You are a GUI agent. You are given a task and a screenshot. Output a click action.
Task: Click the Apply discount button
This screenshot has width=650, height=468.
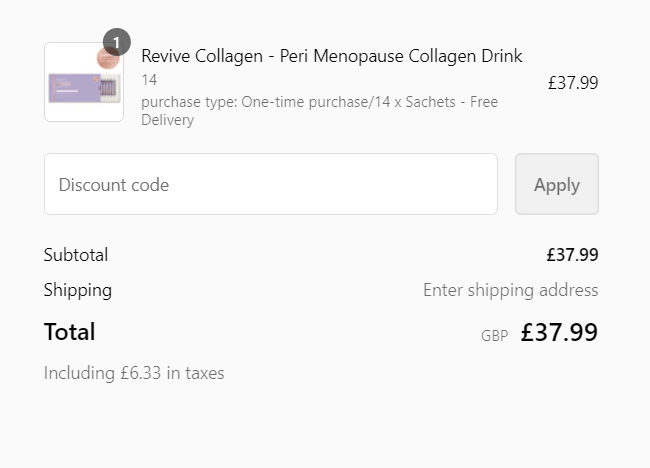pyautogui.click(x=557, y=184)
